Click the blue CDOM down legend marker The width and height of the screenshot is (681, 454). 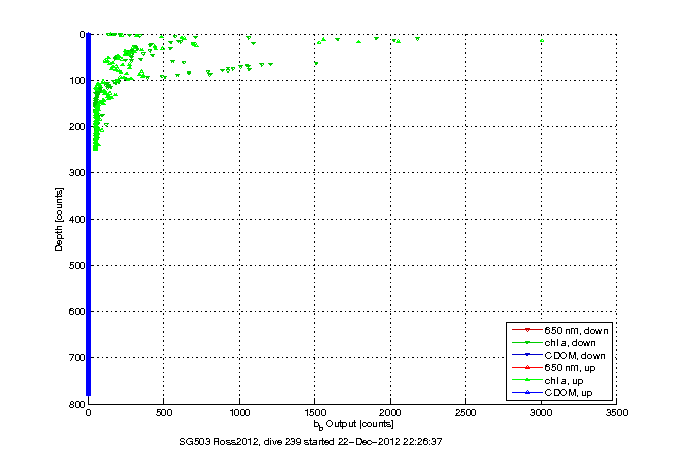(x=526, y=356)
